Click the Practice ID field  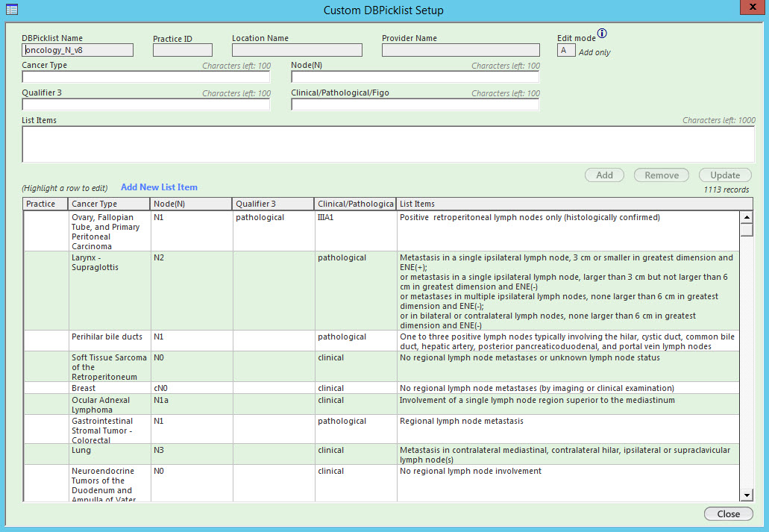[183, 50]
